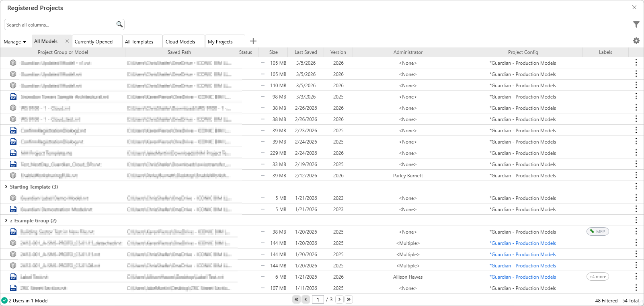Open the filter funnel icon
The height and width of the screenshot is (306, 644).
coord(636,25)
